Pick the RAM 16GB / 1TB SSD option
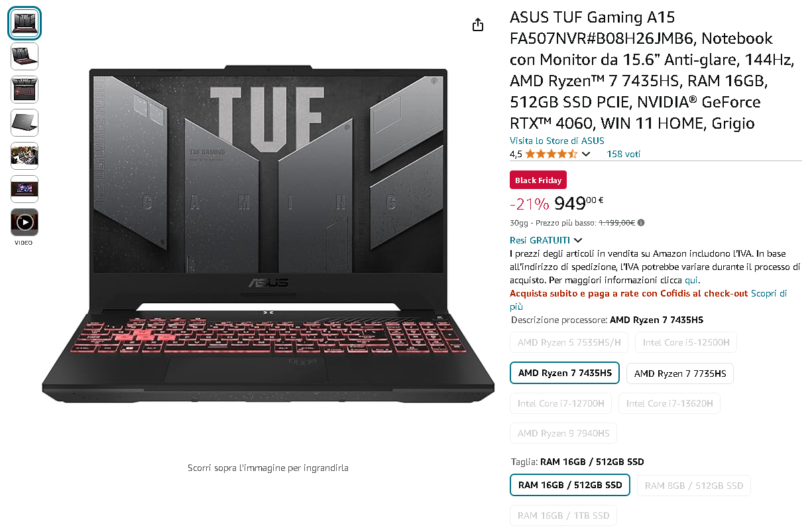This screenshot has width=812, height=532. 563,515
